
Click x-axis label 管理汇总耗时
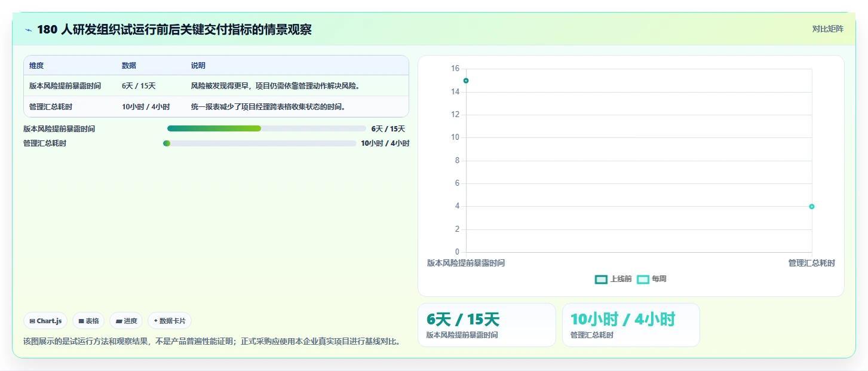[811, 263]
